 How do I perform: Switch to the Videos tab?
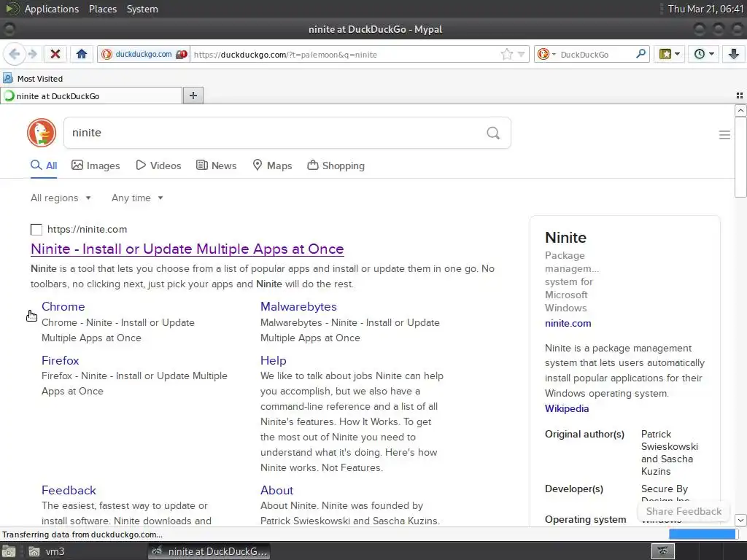[x=158, y=166]
